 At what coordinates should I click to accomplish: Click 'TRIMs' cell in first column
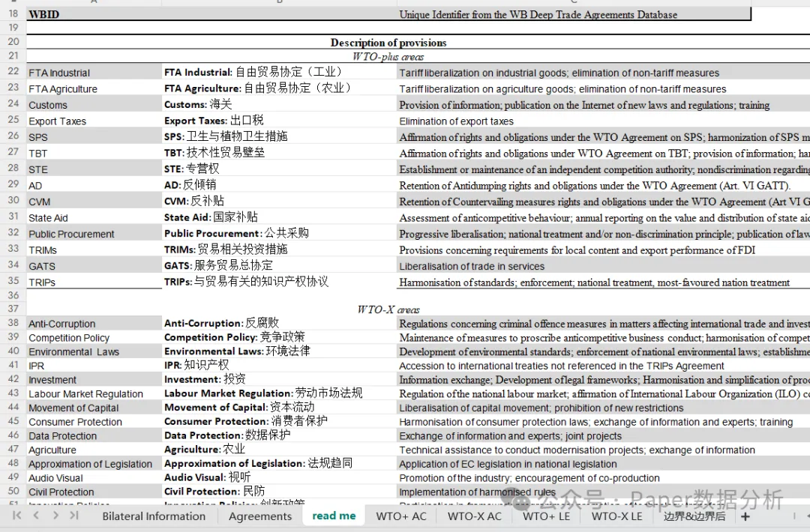pos(94,250)
